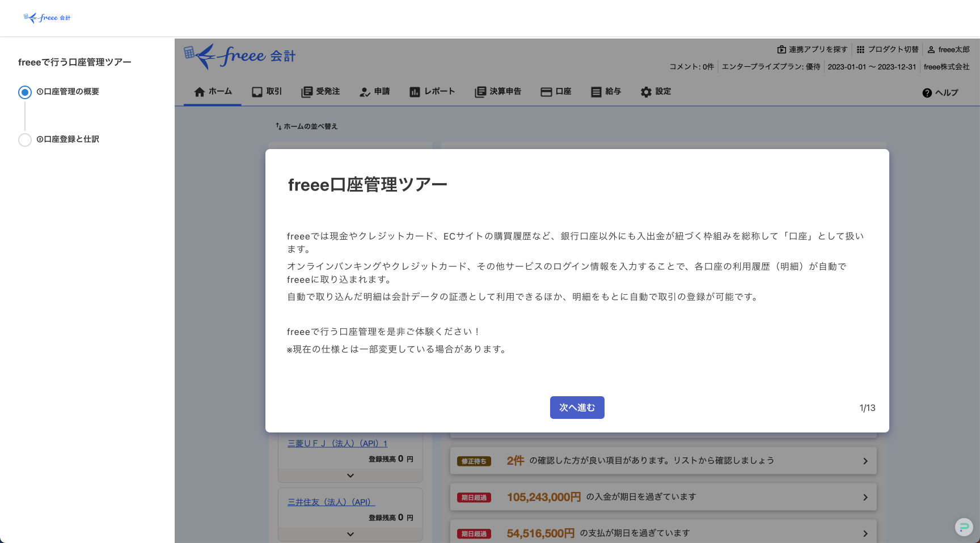Click the 給与 list icon
The width and height of the screenshot is (980, 543).
pyautogui.click(x=596, y=92)
